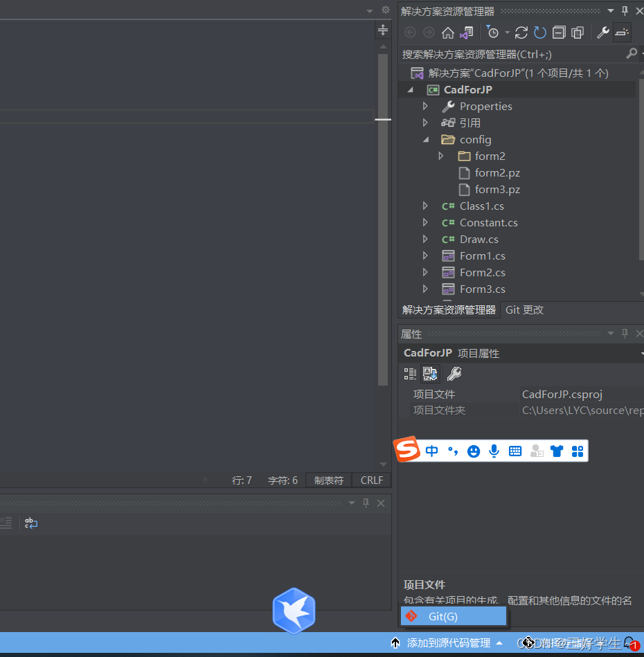Image resolution: width=644 pixels, height=657 pixels.
Task: Open the Git(G) menu entry
Action: pyautogui.click(x=454, y=615)
